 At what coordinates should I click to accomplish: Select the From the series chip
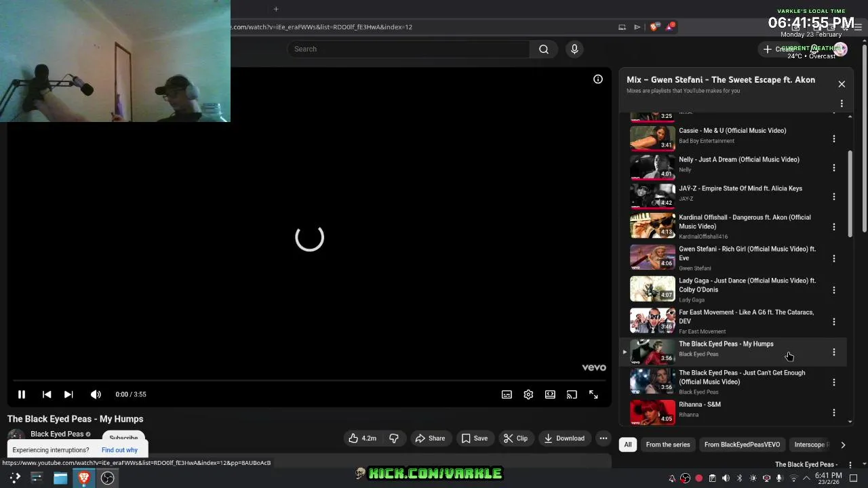(x=668, y=445)
